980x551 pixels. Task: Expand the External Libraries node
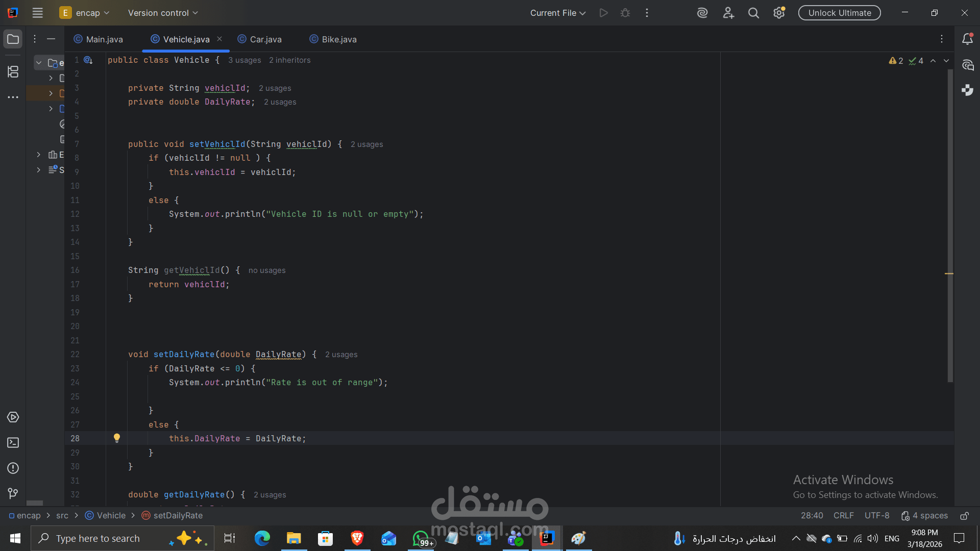[39, 155]
